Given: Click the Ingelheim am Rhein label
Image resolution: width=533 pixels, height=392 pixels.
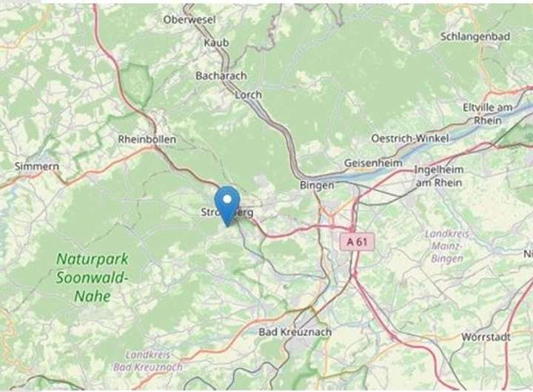Looking at the screenshot, I should tap(439, 176).
